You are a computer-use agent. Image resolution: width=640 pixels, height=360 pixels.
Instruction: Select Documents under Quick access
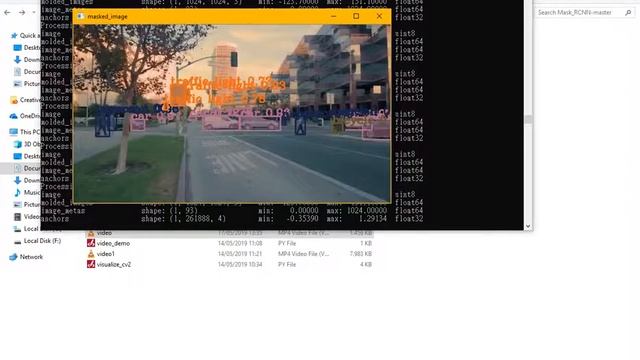[27, 72]
